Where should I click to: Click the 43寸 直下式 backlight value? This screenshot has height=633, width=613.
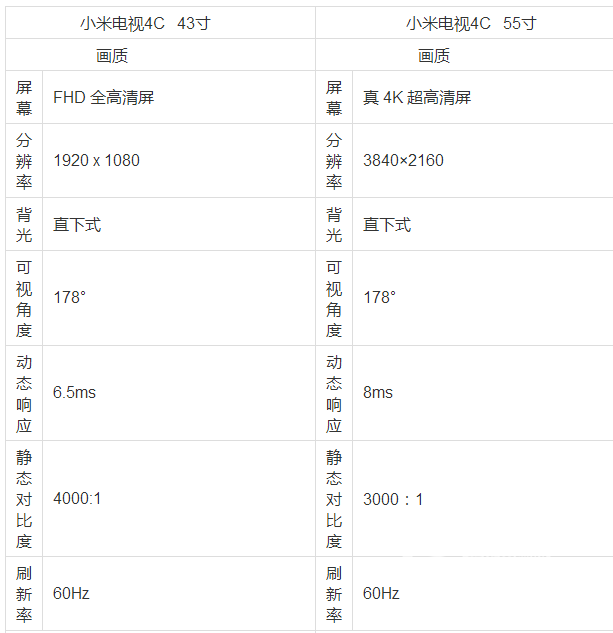[x=77, y=225]
